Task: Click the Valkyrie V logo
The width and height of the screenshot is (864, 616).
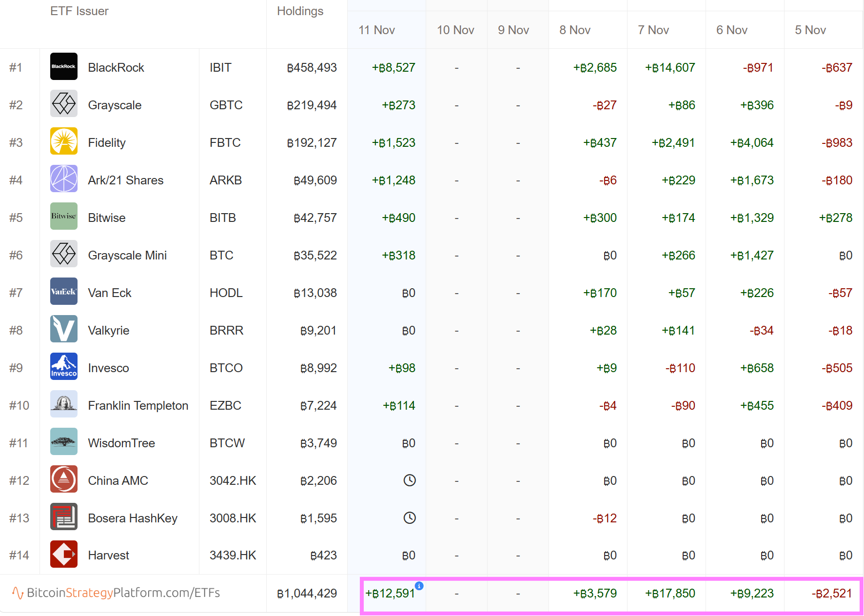Action: [x=63, y=329]
